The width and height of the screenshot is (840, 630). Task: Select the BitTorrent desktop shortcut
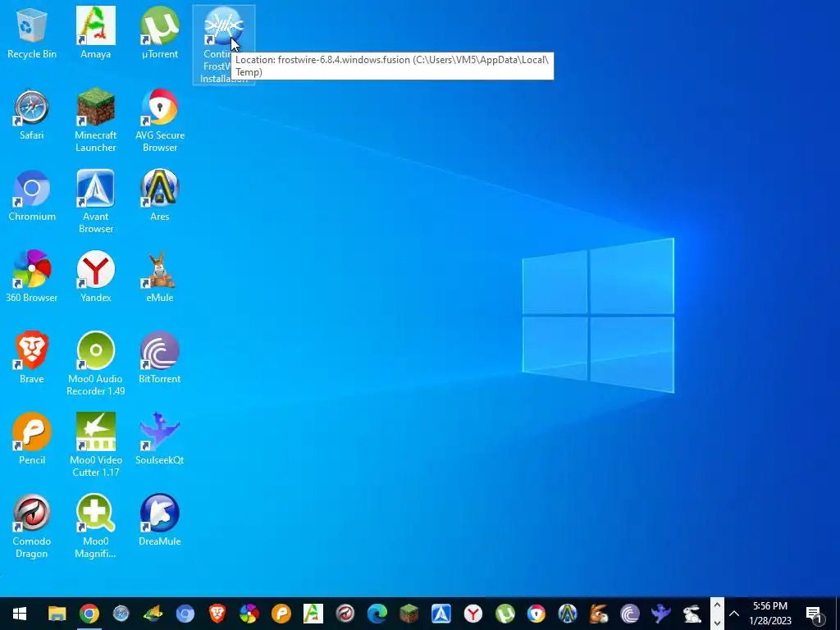coord(160,358)
